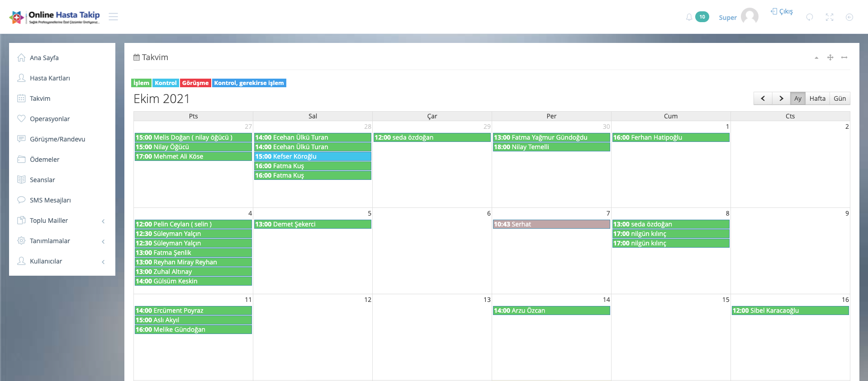Screen dimensions: 868x381
Task: Click the Ana Sayfa home icon
Action: click(x=21, y=57)
